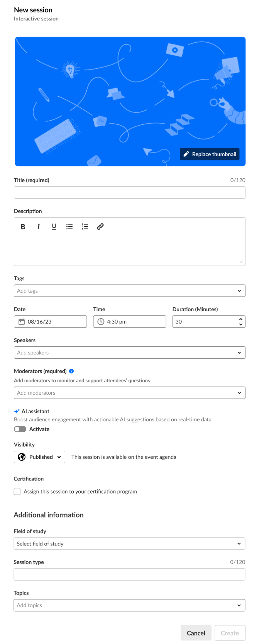The height and width of the screenshot is (644, 259).
Task: Insert a numbered list in Description
Action: tap(85, 227)
